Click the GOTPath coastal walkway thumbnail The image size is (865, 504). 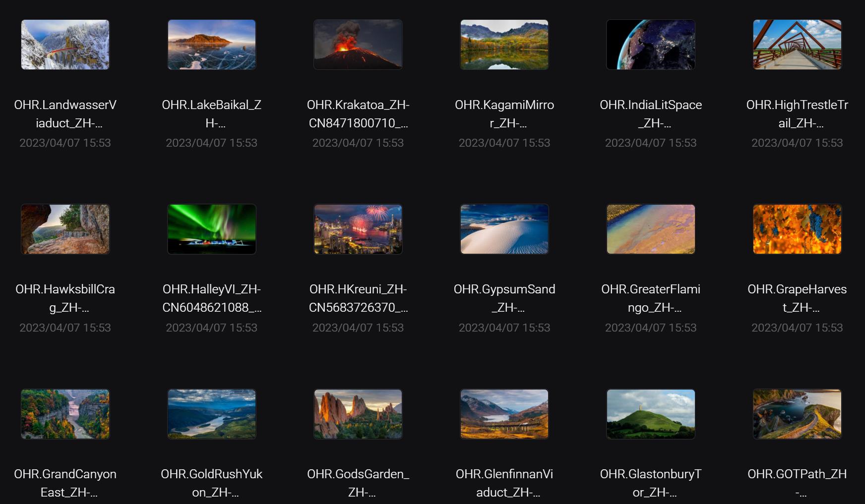coord(797,414)
